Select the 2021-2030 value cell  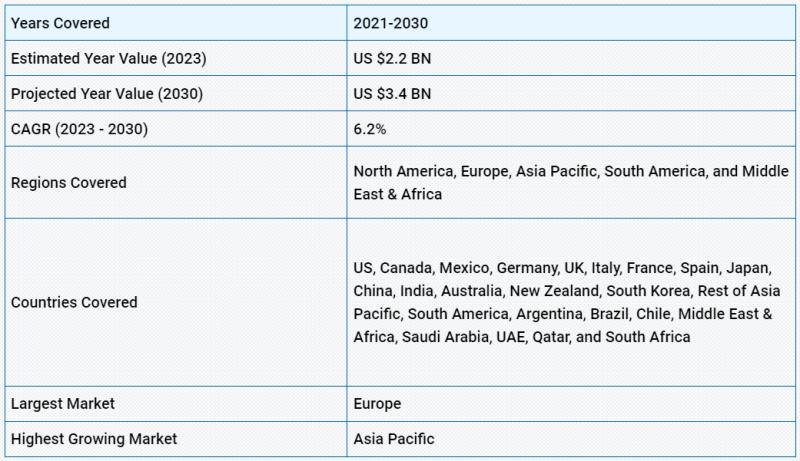click(x=571, y=23)
